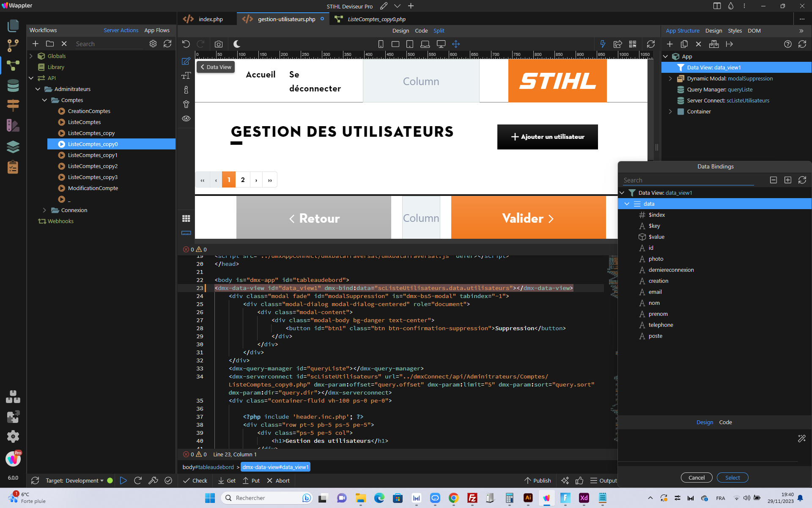Open the Target Development dropdown

tap(74, 480)
